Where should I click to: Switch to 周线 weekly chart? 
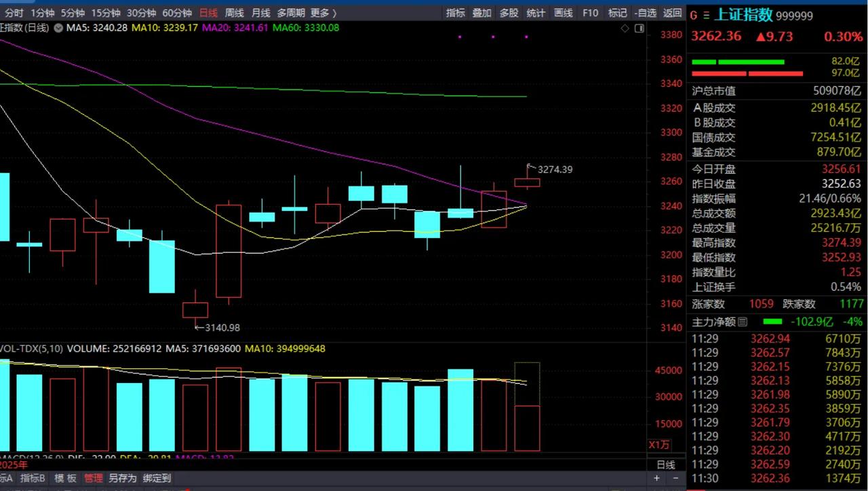click(x=234, y=13)
